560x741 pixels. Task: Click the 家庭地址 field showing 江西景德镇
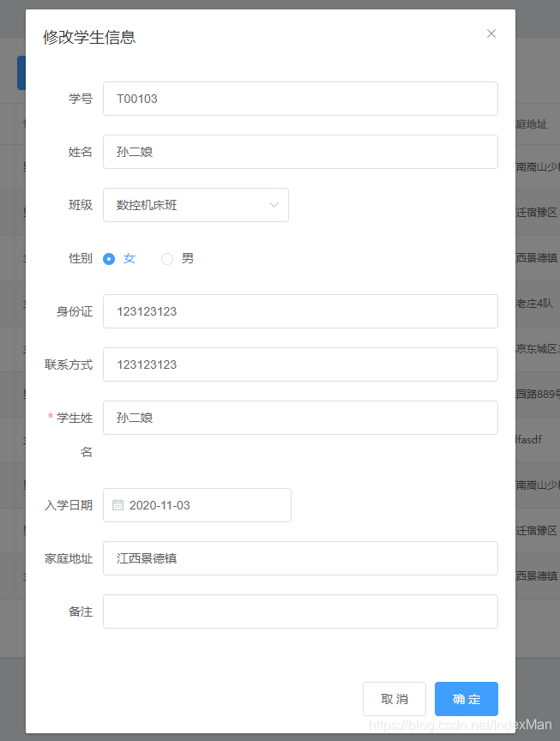click(x=300, y=558)
